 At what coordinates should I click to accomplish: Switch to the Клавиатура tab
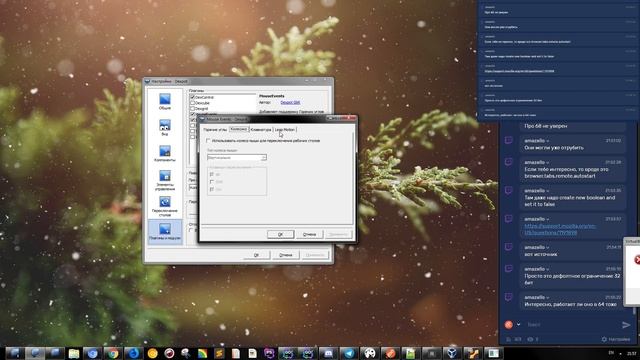click(x=261, y=129)
